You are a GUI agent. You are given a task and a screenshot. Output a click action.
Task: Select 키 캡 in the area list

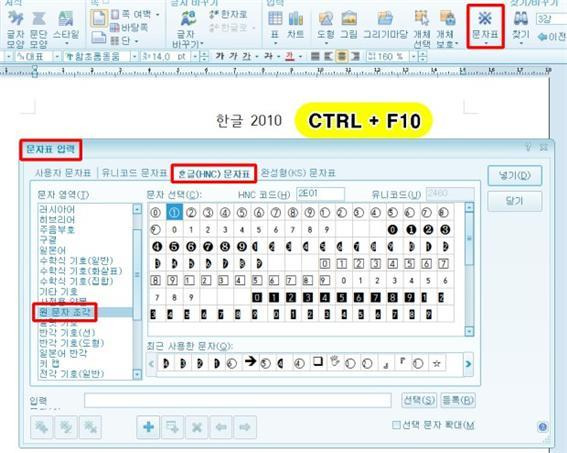(x=50, y=363)
